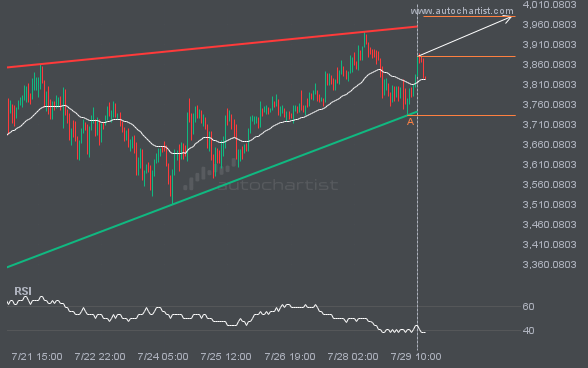The height and width of the screenshot is (368, 588).
Task: Select the 3,960.0803 price label
Action: 549,24
